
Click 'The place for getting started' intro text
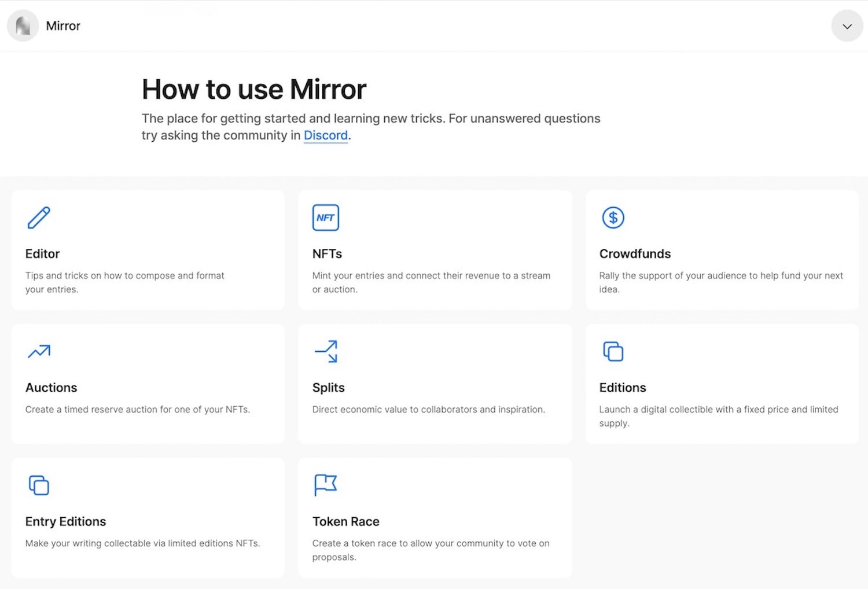click(x=371, y=127)
